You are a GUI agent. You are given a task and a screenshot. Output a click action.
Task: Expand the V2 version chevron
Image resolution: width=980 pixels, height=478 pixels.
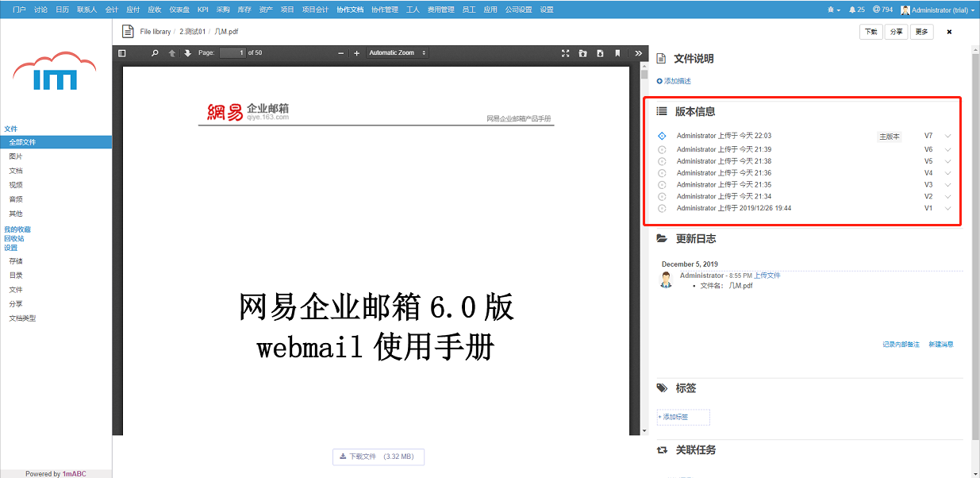[x=947, y=196]
